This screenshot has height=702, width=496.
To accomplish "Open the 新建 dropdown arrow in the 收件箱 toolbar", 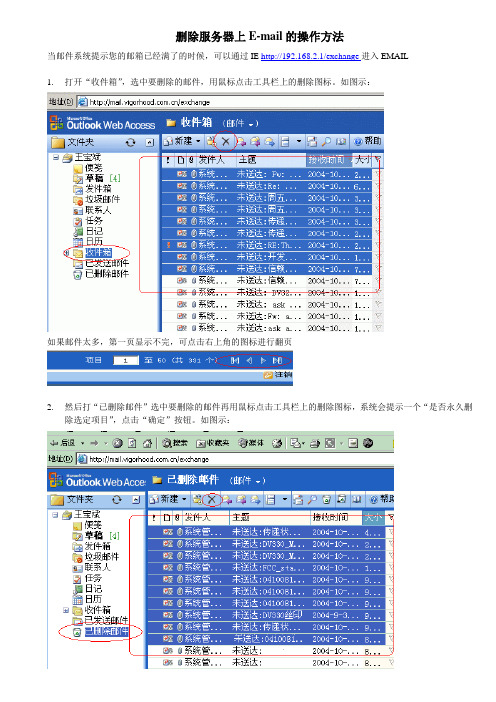I will [x=198, y=142].
